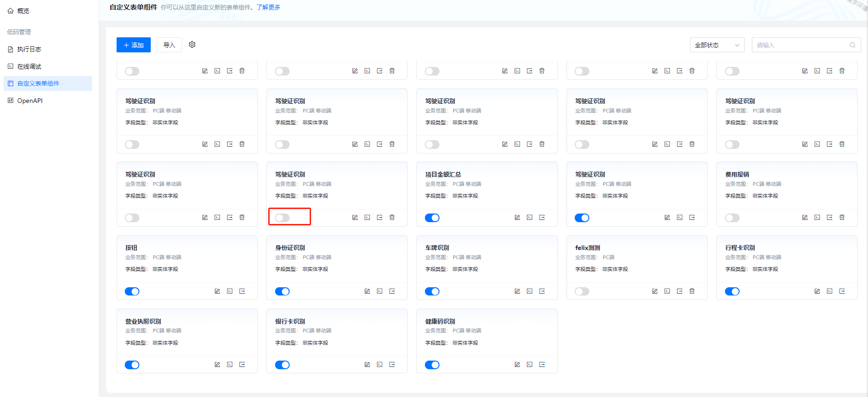868x397 pixels.
Task: Click export icon on 行程卡识别 card
Action: (x=842, y=291)
